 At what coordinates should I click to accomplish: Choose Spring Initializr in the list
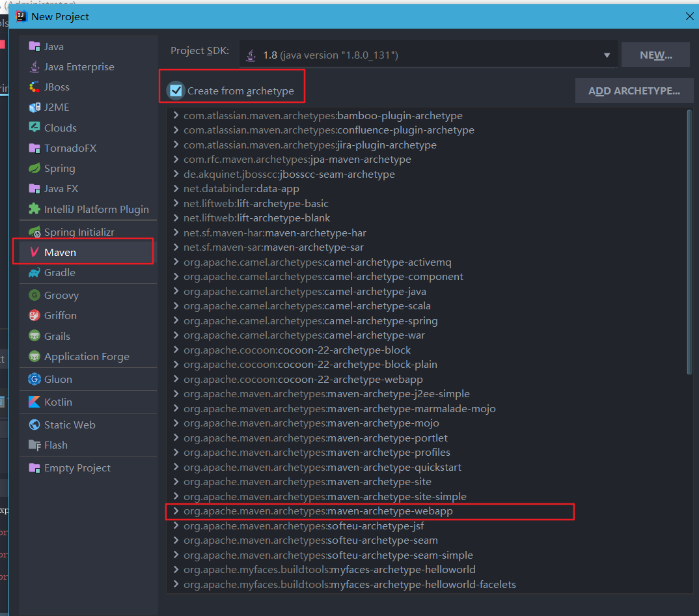coord(89,232)
